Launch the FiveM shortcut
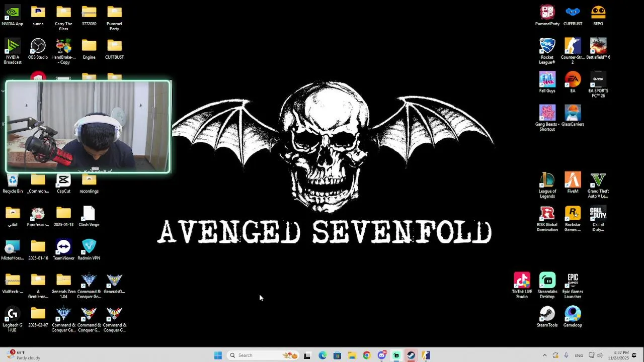Screen dimensions: 644x362 [573, 184]
